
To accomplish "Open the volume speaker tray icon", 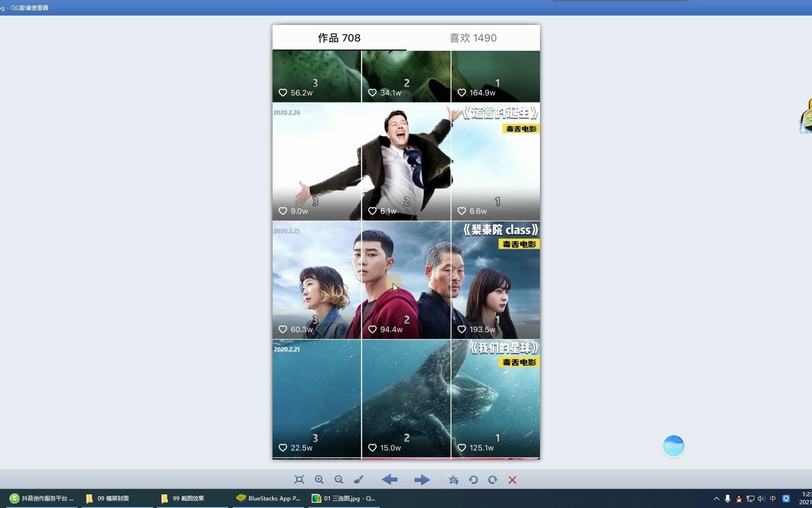I will (761, 499).
